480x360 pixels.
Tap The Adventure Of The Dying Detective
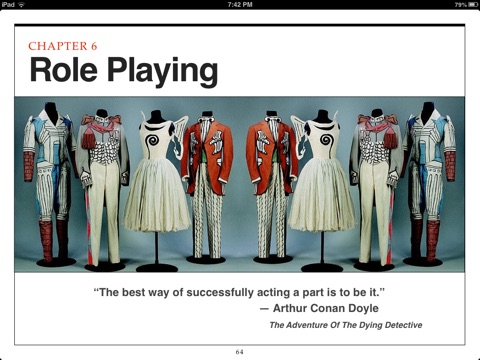pyautogui.click(x=346, y=325)
